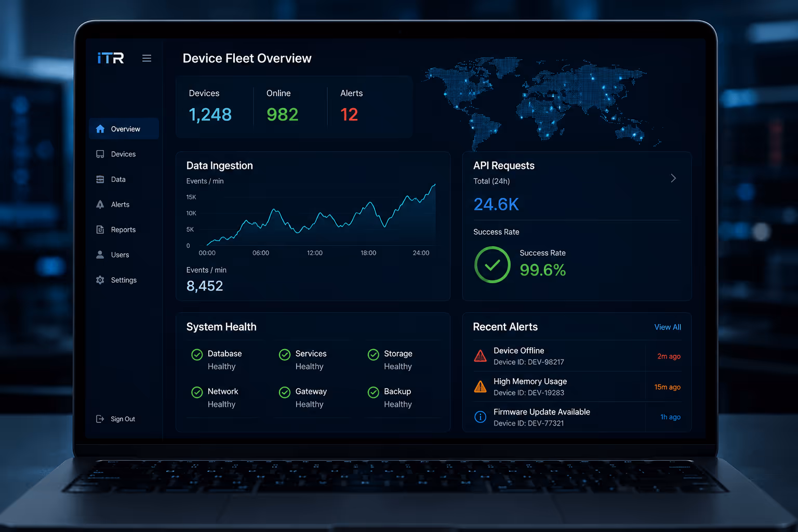Viewport: 798px width, 532px height.
Task: Click the Storage healthy check icon
Action: click(x=373, y=354)
